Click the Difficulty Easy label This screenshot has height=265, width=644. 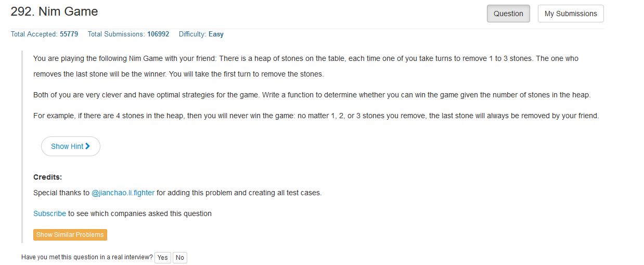point(216,34)
